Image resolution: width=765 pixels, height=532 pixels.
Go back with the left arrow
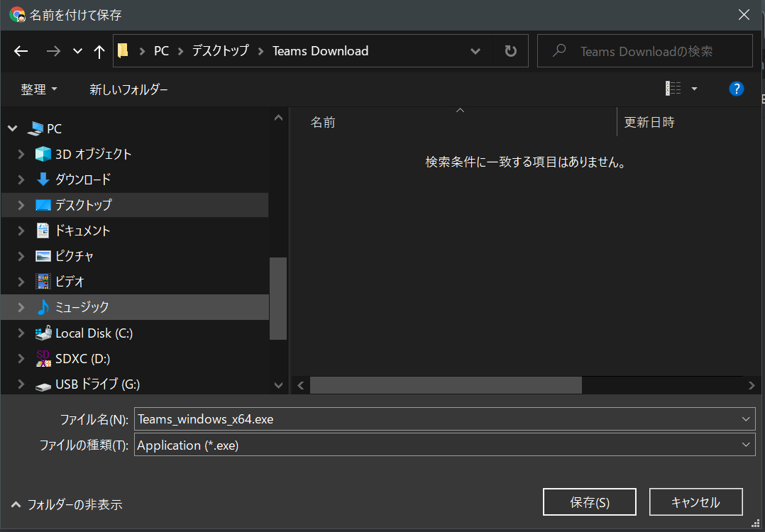[x=21, y=50]
